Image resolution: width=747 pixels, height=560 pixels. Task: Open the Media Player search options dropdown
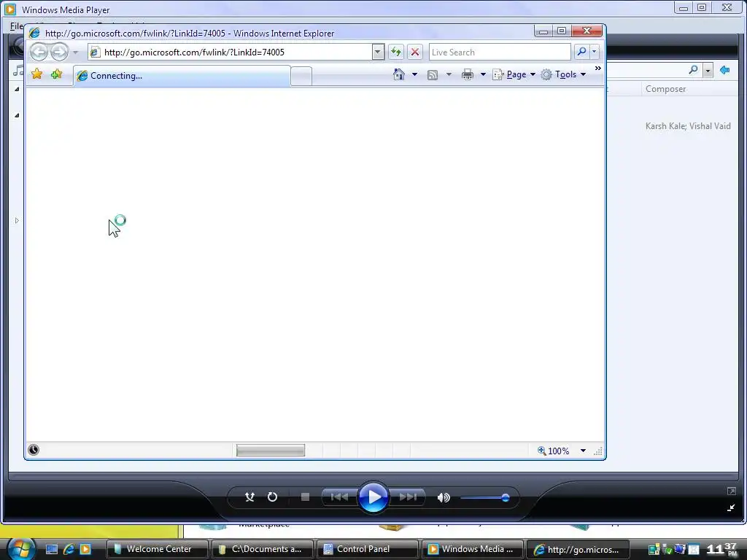708,71
